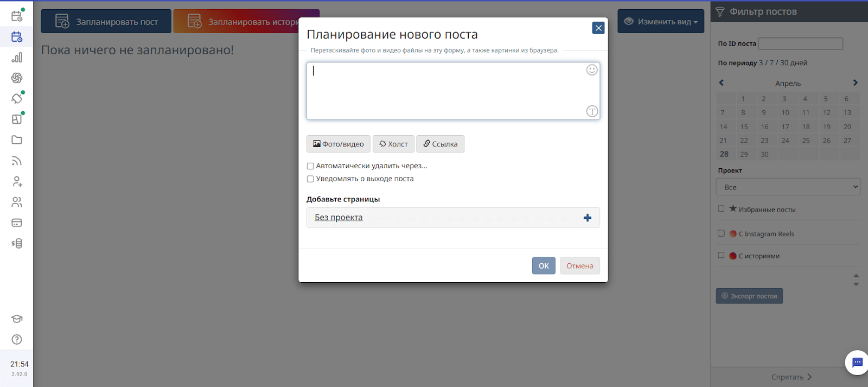This screenshot has height=387, width=868.
Task: Open the RSS feed sidebar icon
Action: point(17,161)
